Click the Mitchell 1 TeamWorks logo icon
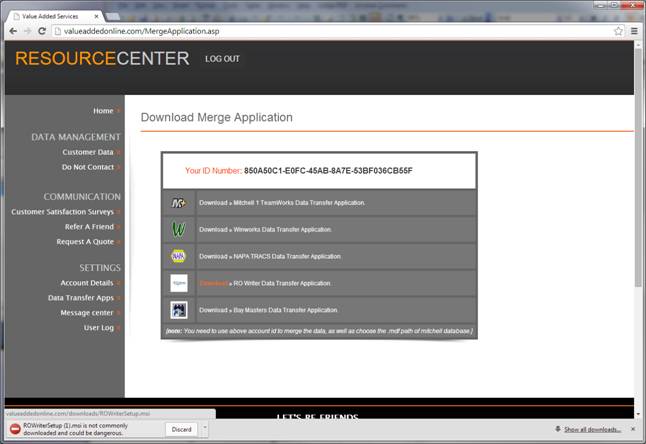 coord(178,203)
